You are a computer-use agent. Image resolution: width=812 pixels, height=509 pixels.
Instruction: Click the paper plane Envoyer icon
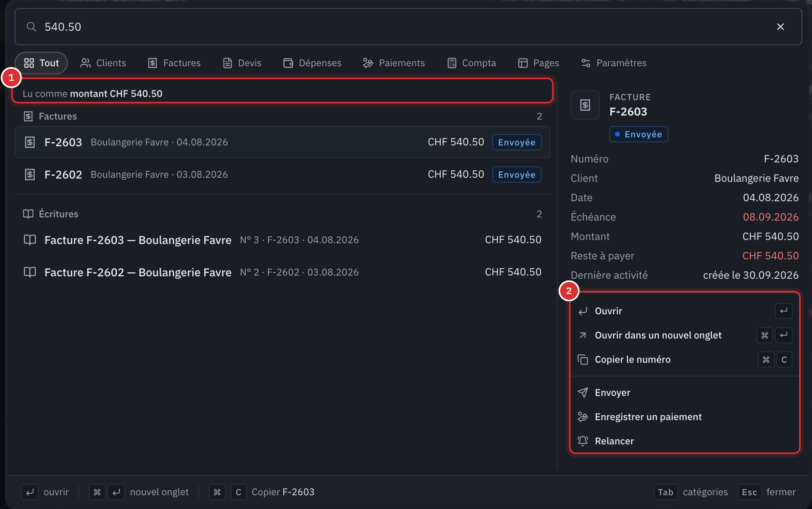pos(582,393)
